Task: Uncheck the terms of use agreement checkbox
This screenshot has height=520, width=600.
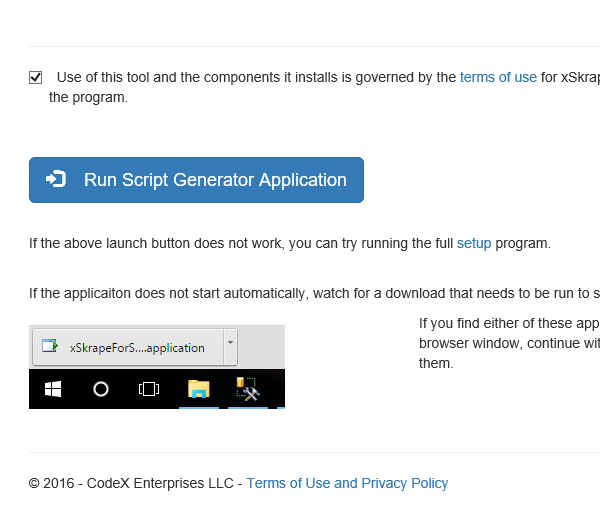Action: click(36, 77)
